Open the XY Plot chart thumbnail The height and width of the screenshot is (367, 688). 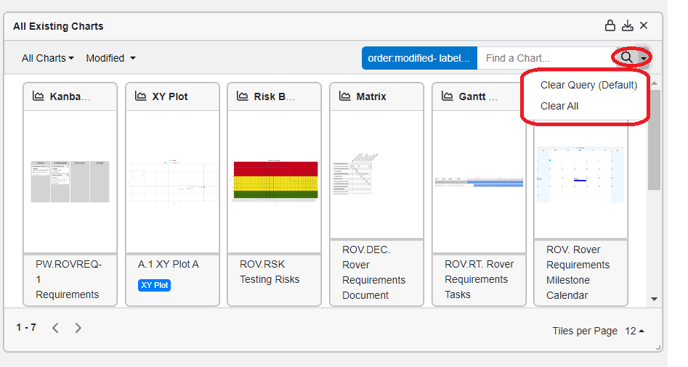pos(172,181)
